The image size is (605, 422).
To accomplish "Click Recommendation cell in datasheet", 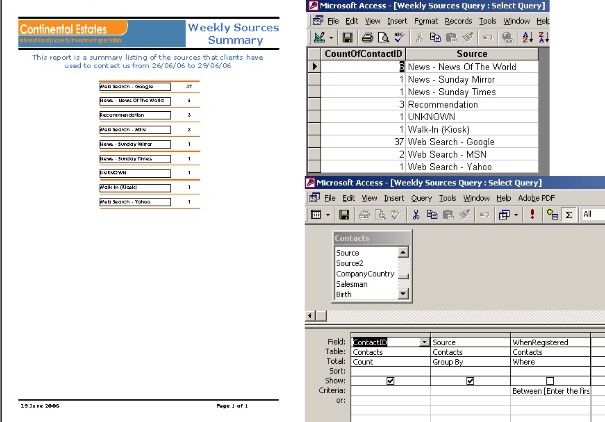I will 471,105.
